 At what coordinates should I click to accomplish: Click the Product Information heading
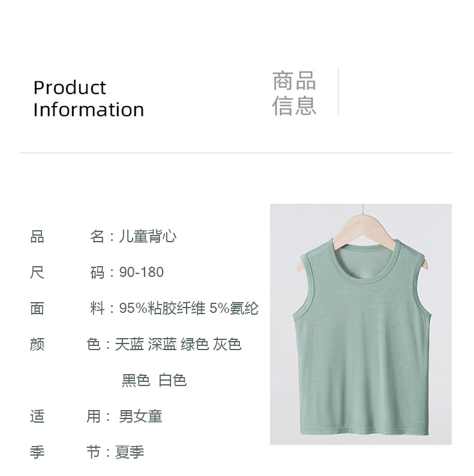pos(88,99)
